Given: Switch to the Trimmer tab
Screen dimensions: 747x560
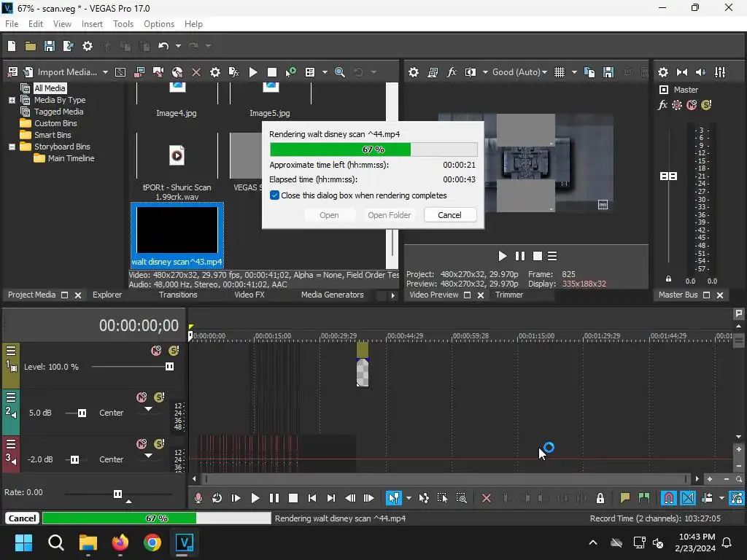Looking at the screenshot, I should click(508, 295).
